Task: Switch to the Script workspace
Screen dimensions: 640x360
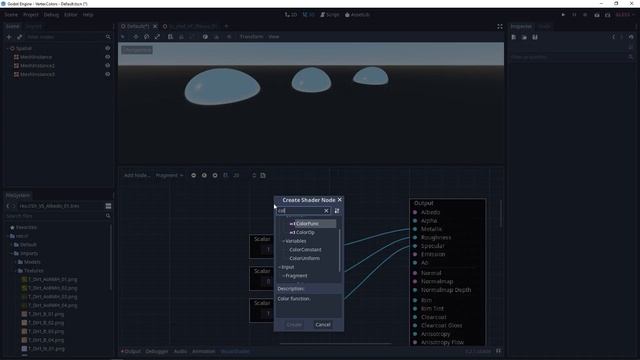Action: pyautogui.click(x=330, y=15)
